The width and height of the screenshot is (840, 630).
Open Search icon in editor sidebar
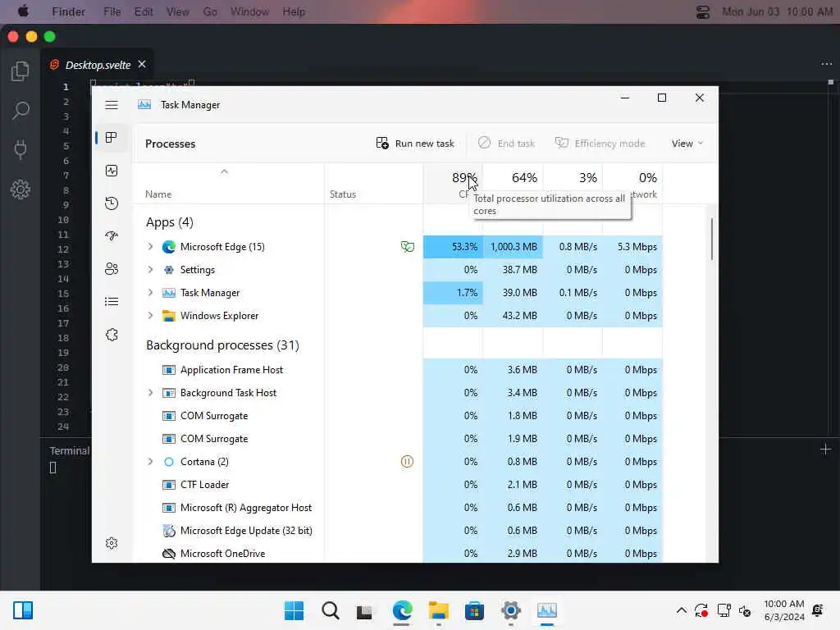pyautogui.click(x=20, y=110)
